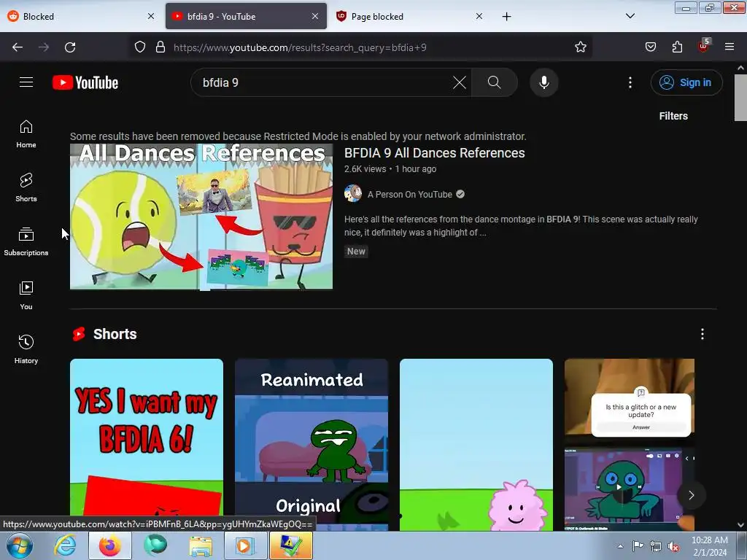Open Firefox from the taskbar
747x560 pixels.
pyautogui.click(x=109, y=545)
